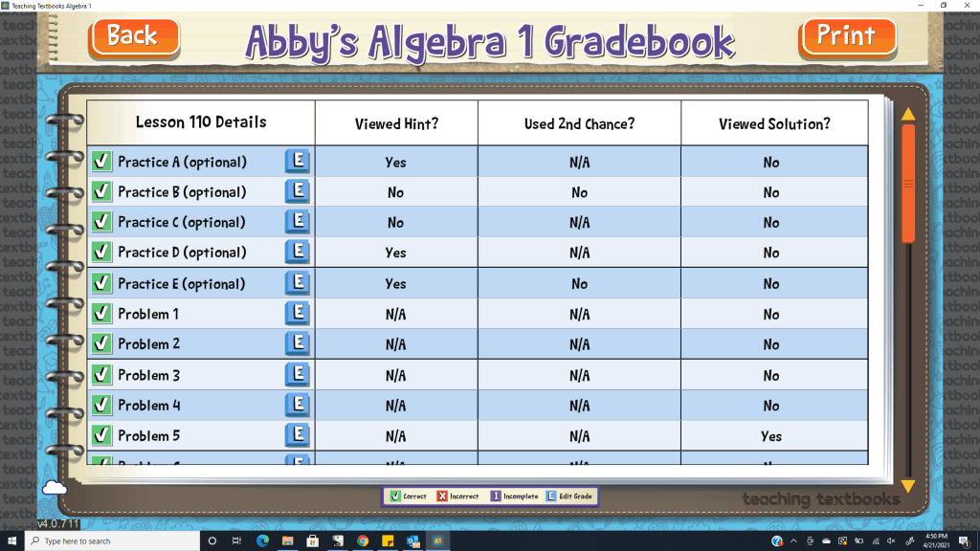Print the Algebra 1 gradebook
The height and width of the screenshot is (551, 980).
tap(848, 37)
